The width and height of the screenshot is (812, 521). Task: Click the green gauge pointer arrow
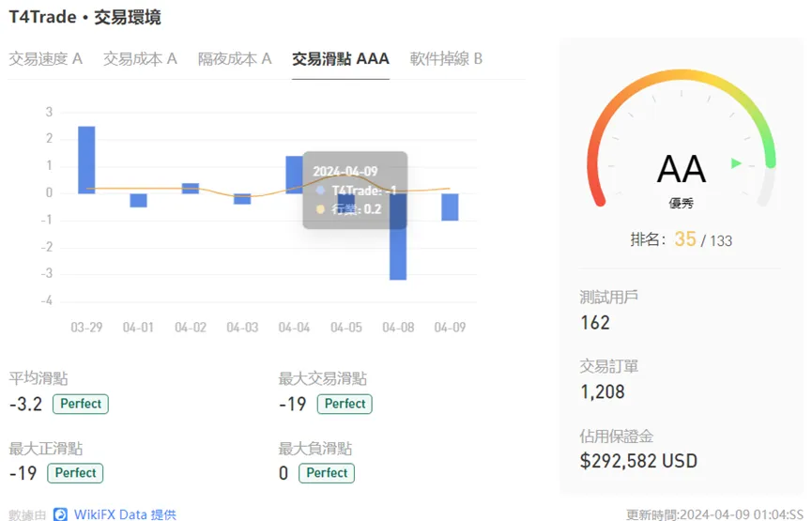pyautogui.click(x=736, y=163)
